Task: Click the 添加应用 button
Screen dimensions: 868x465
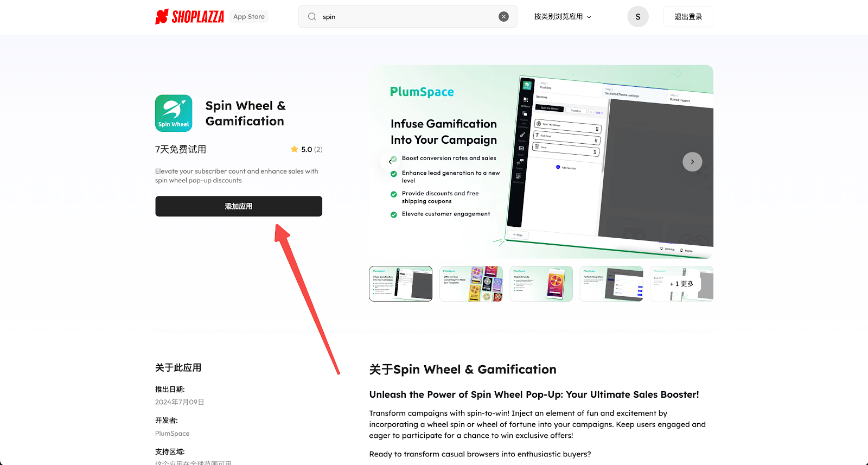Action: [239, 206]
